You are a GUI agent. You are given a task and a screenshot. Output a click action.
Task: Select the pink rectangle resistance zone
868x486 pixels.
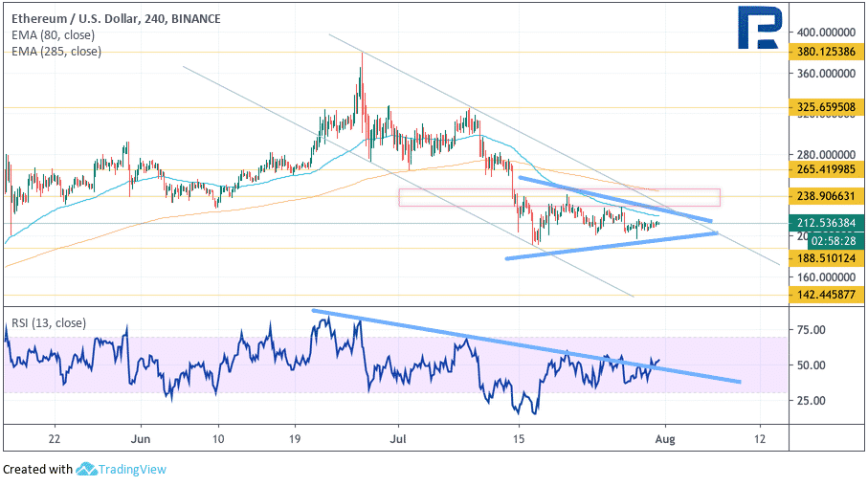pyautogui.click(x=560, y=198)
